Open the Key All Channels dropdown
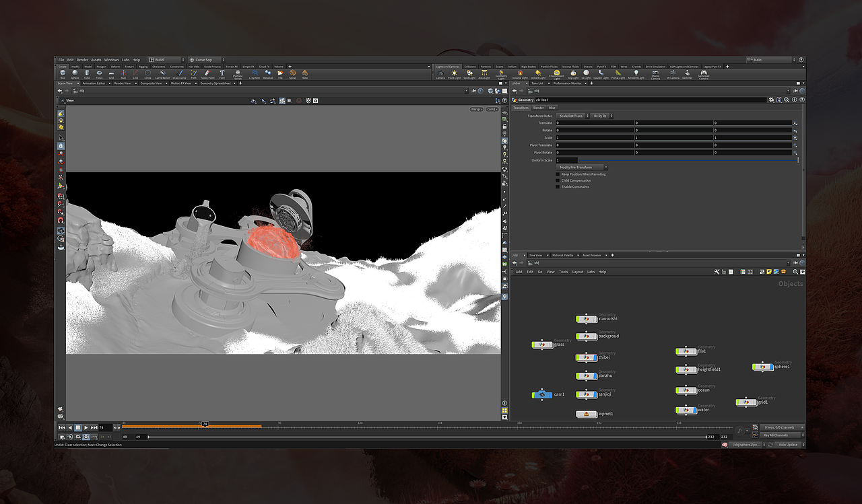 (783, 435)
